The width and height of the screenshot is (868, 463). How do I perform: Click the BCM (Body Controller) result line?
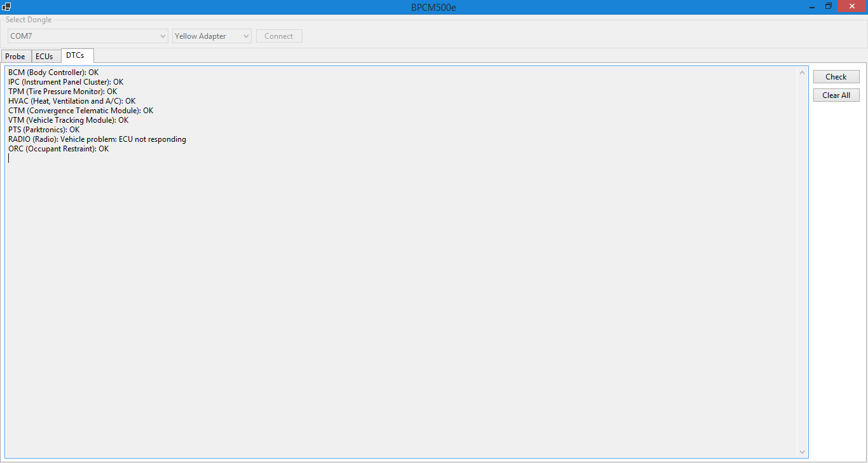coord(53,73)
